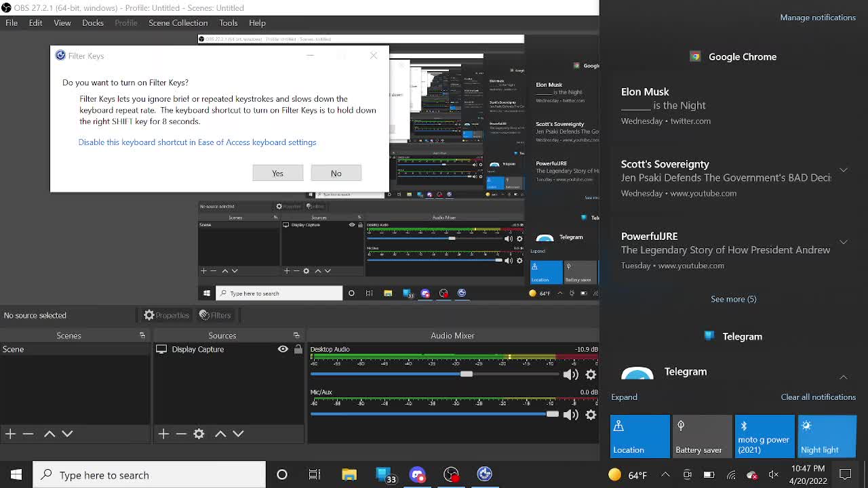Toggle moto g power Bluetooth tile
The image size is (868, 488).
tap(764, 436)
